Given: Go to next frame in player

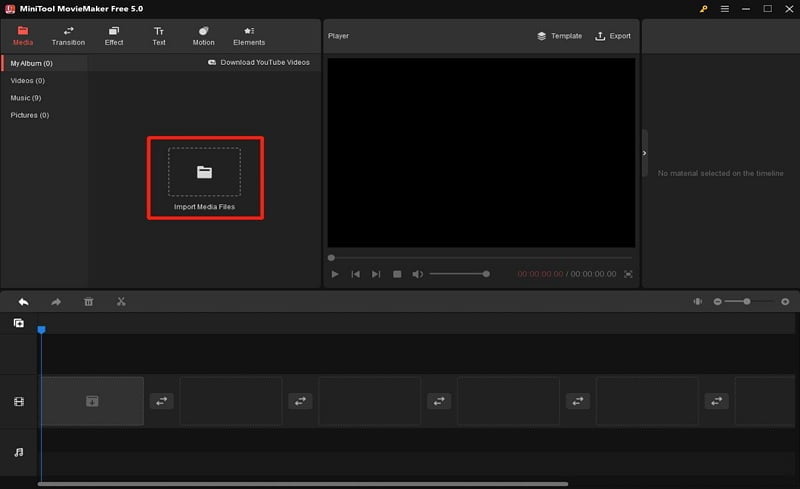Looking at the screenshot, I should pyautogui.click(x=376, y=274).
